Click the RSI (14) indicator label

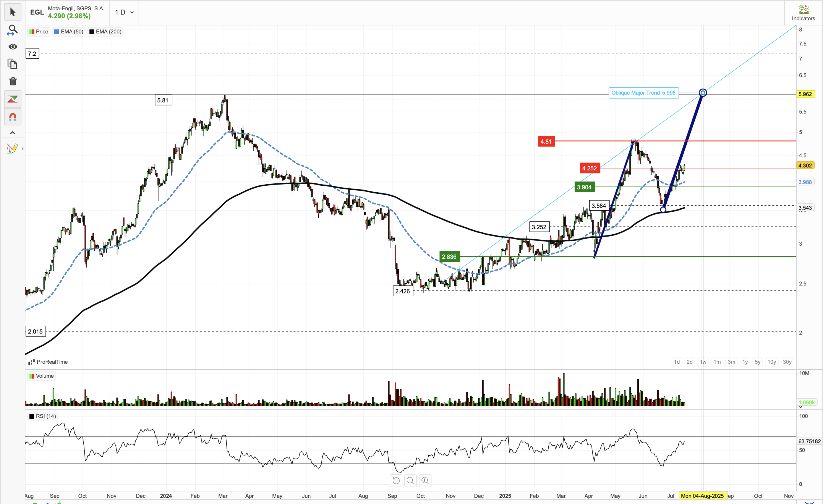click(46, 416)
